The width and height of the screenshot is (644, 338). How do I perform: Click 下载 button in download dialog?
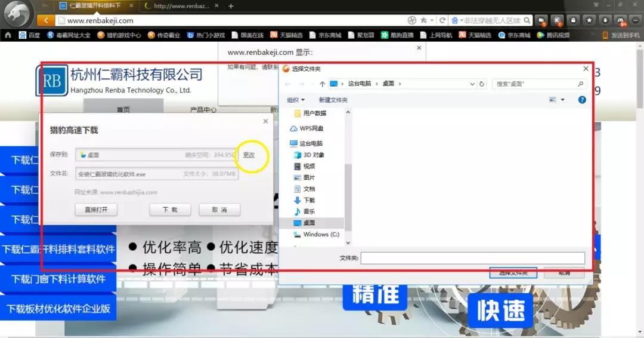click(170, 210)
